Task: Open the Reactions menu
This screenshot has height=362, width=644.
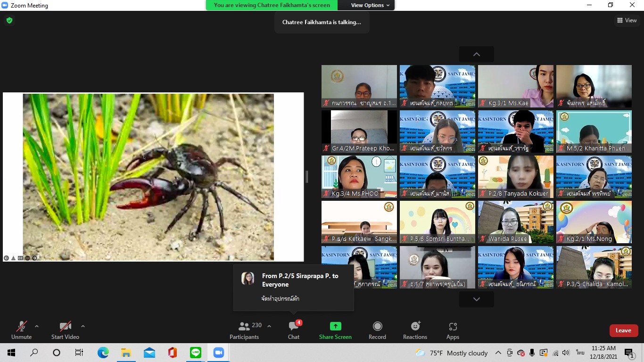Action: click(x=415, y=330)
